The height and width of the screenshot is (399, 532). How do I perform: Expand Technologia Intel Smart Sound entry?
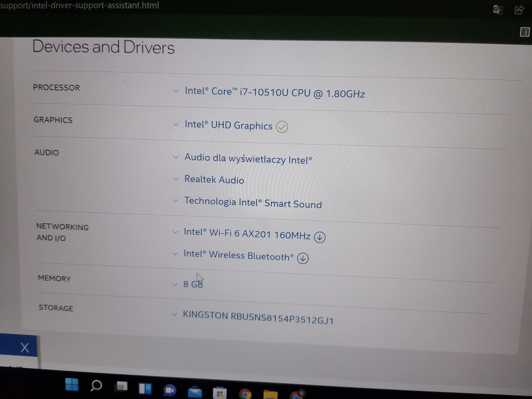[176, 201]
